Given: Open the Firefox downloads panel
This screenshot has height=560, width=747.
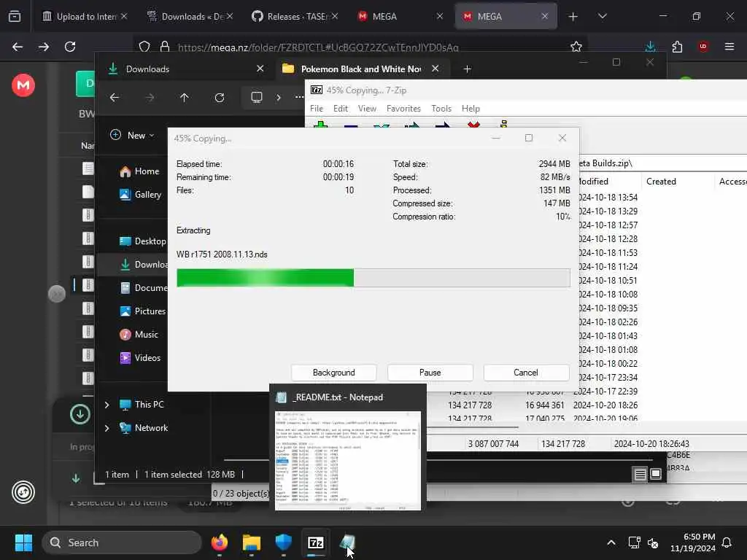Looking at the screenshot, I should pyautogui.click(x=650, y=47).
